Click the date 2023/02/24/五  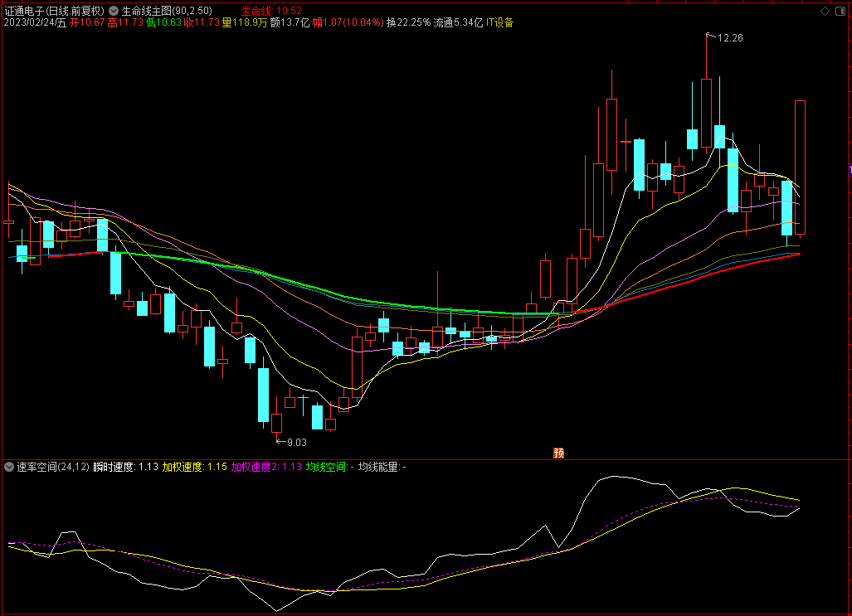36,23
